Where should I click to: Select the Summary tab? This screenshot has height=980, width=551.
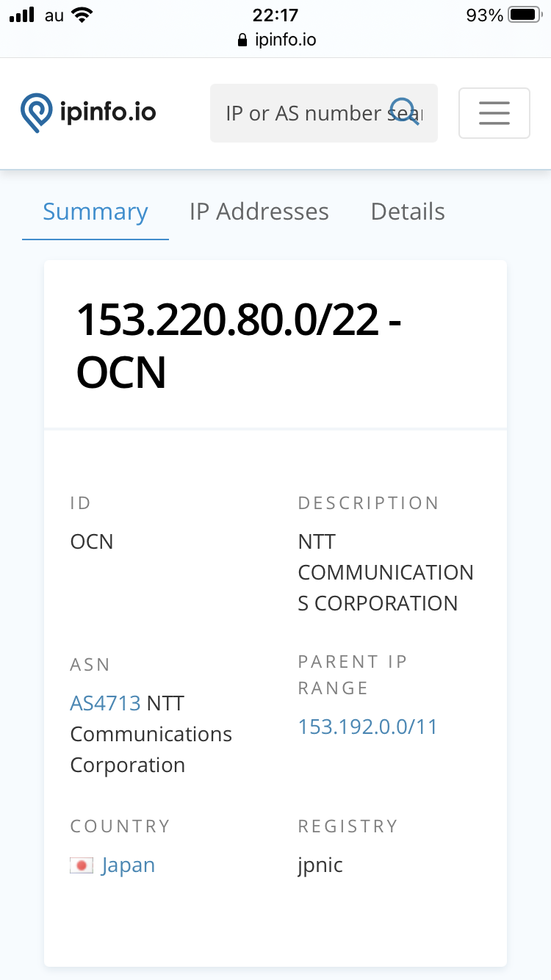[96, 212]
